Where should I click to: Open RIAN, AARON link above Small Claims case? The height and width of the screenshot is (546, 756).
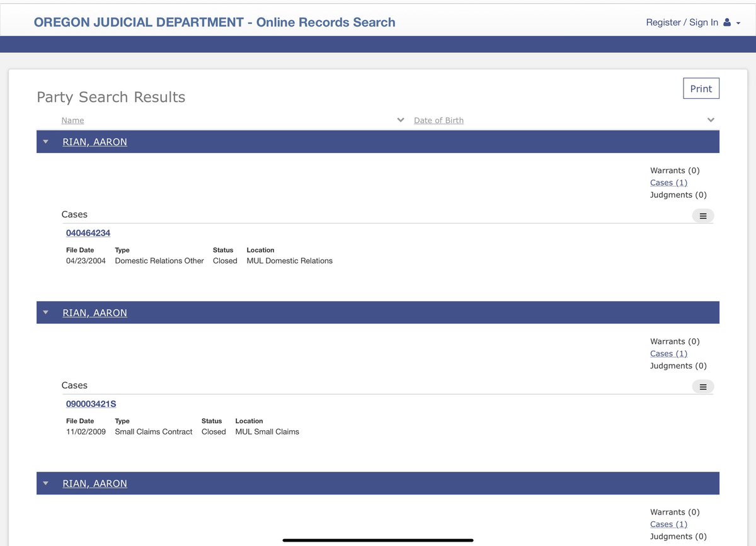click(94, 312)
